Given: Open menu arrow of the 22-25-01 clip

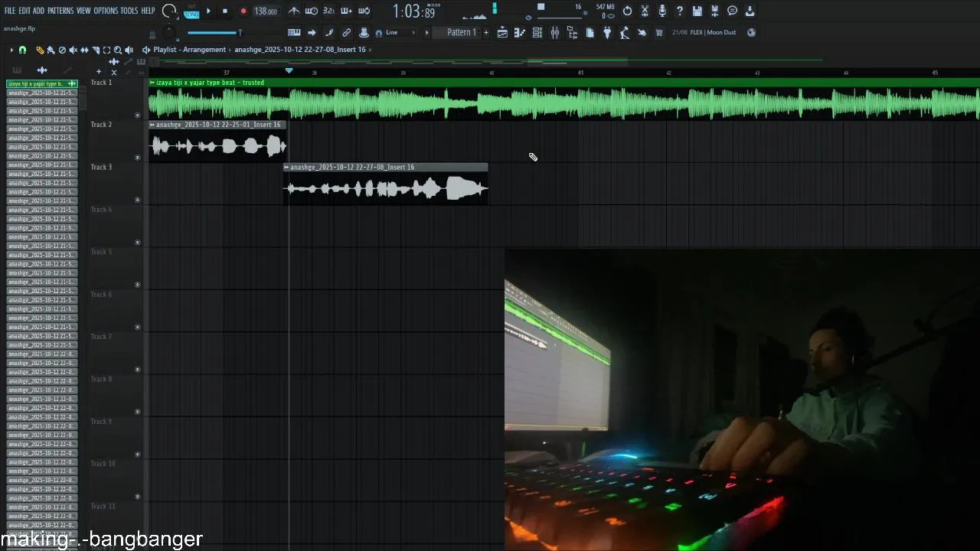Looking at the screenshot, I should (x=152, y=125).
